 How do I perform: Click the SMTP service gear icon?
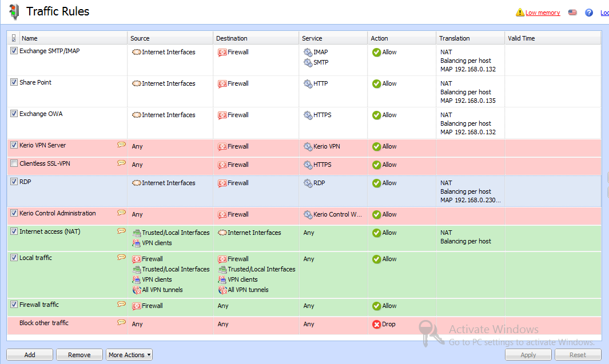pos(308,62)
